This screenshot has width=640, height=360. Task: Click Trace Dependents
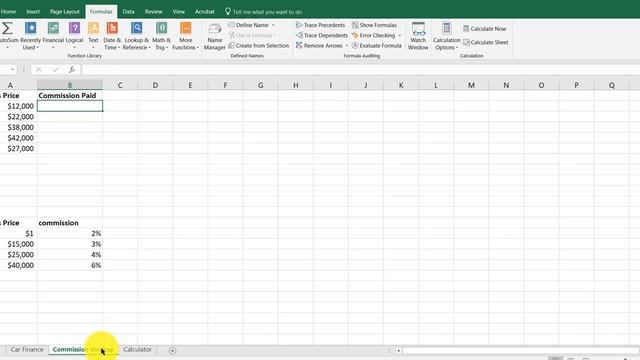tap(322, 36)
